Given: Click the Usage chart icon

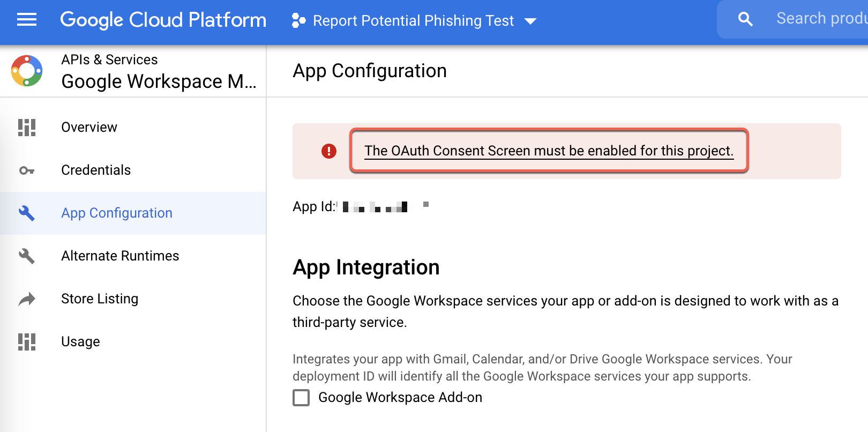Looking at the screenshot, I should pyautogui.click(x=27, y=342).
